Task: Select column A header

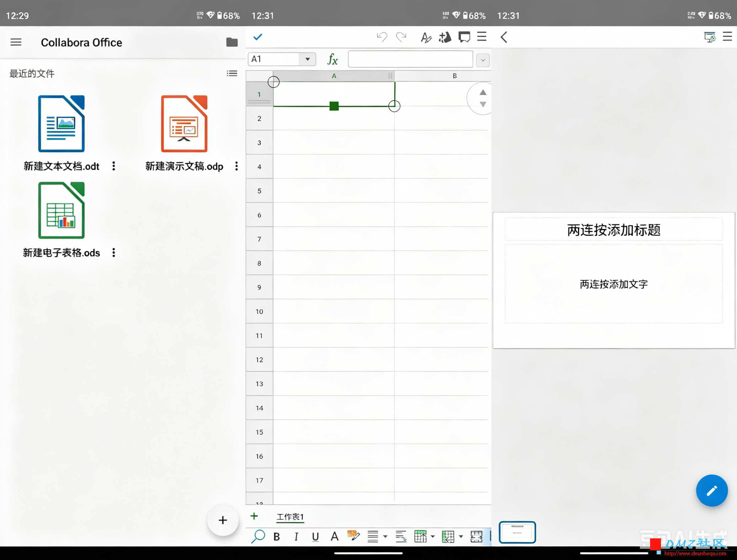Action: 334,76
